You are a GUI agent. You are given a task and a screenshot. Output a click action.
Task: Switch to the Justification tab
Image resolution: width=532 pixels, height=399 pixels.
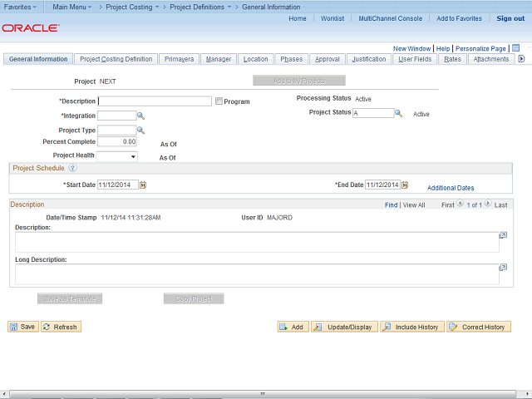368,59
